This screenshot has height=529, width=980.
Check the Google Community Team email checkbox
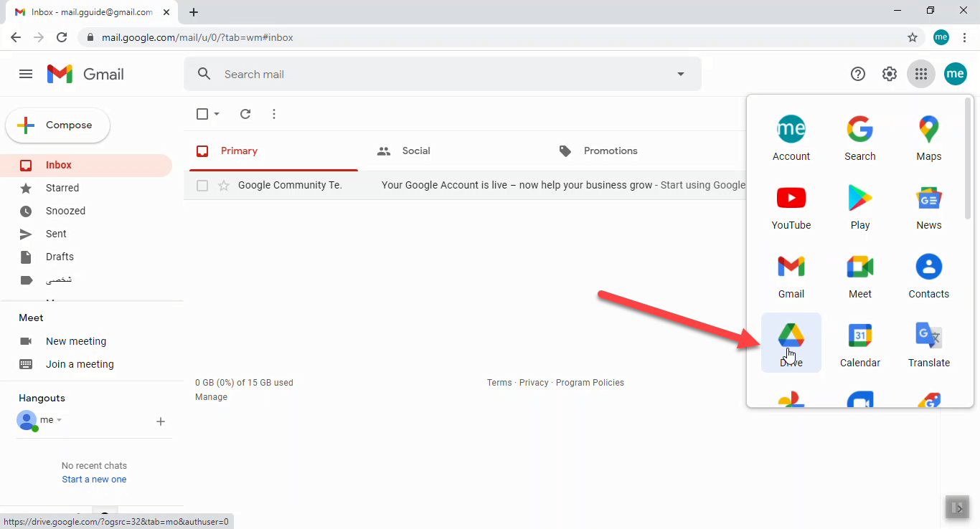(202, 185)
